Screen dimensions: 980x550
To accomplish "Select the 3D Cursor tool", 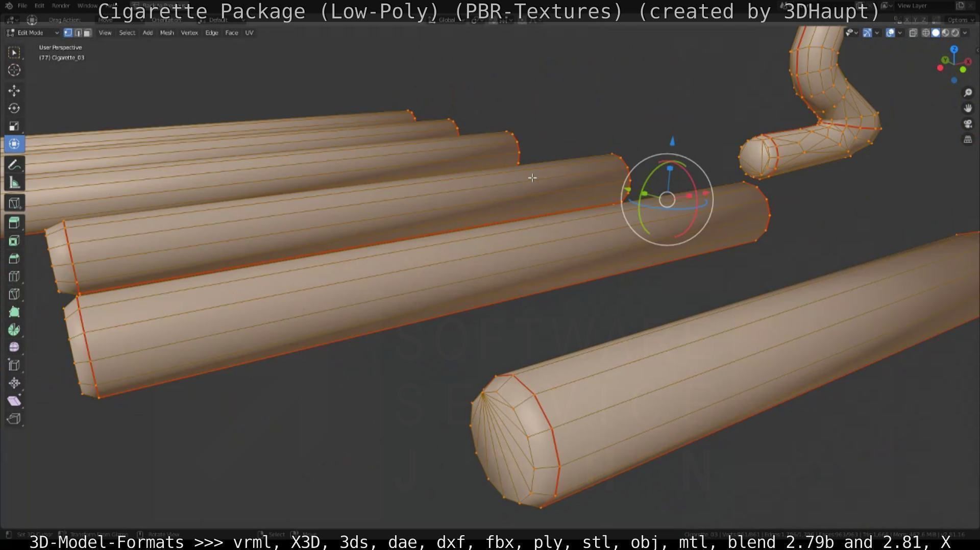I will pos(14,70).
